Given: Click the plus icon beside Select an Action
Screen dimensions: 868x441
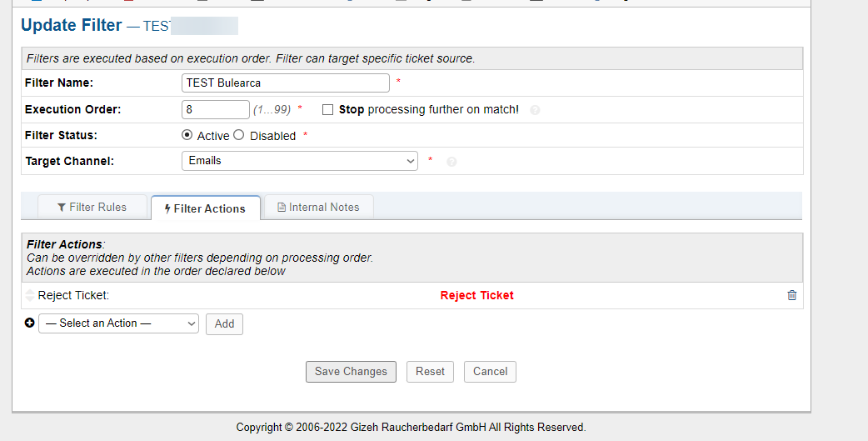Looking at the screenshot, I should (x=30, y=323).
